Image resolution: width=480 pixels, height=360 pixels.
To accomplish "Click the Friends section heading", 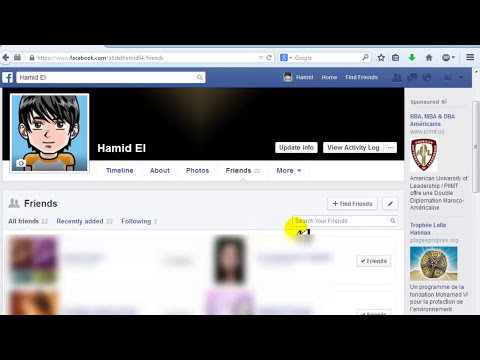I will (x=41, y=203).
